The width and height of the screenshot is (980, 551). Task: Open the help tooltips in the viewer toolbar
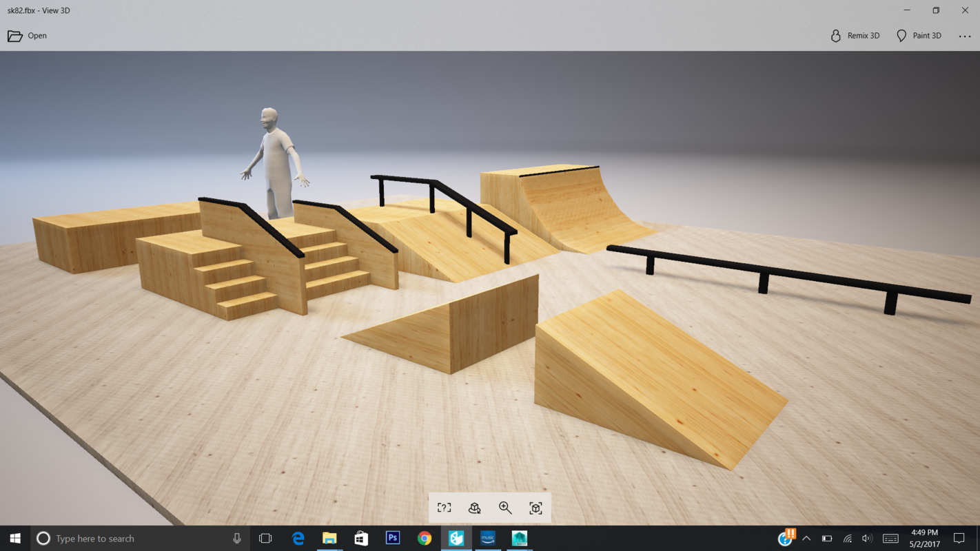coord(444,507)
